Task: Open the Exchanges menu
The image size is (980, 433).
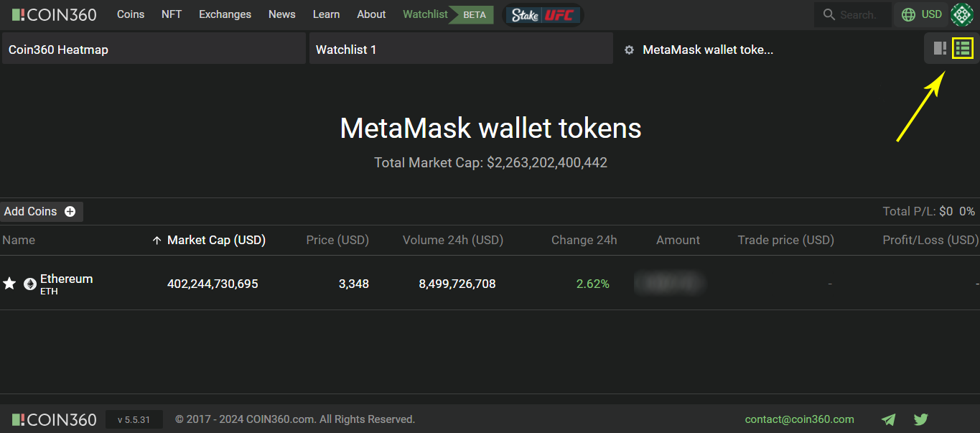Action: click(225, 14)
